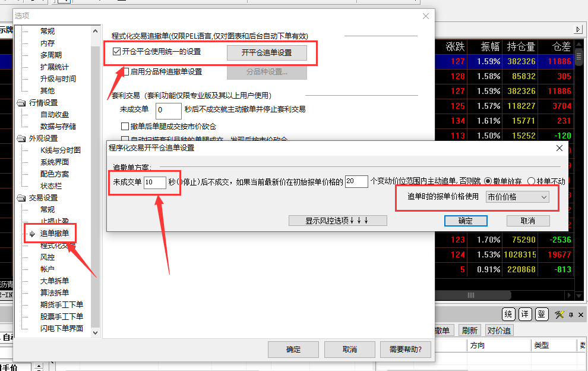This screenshot has height=371, width=588.
Task: Select 状态栏 in the options tree
Action: (x=51, y=186)
